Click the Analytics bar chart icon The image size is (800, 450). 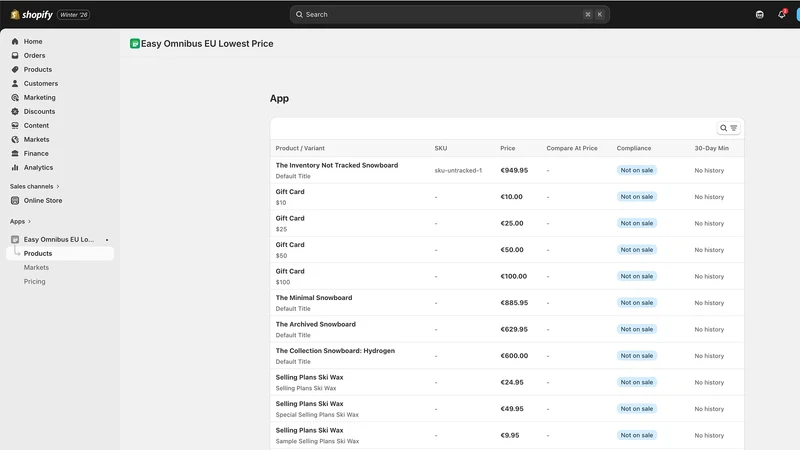coord(15,167)
